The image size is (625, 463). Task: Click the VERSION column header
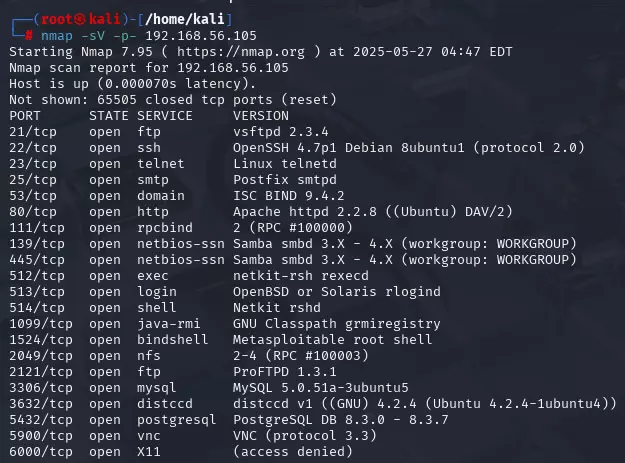click(x=261, y=116)
